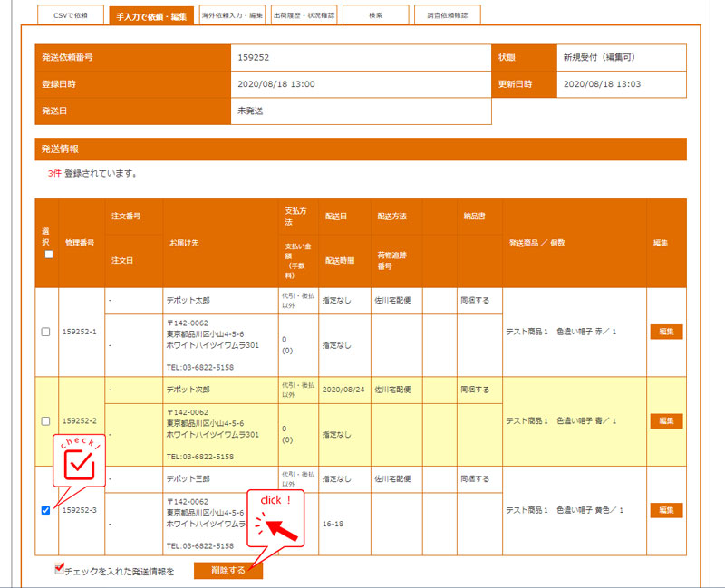
Task: Switch to the 手入力で依頼・編集 tab
Action: pyautogui.click(x=151, y=16)
